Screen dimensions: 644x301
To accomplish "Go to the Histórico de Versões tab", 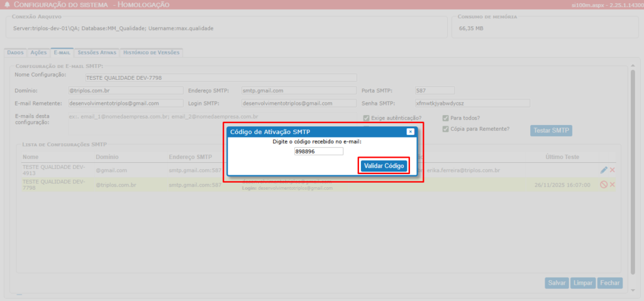I will 151,53.
